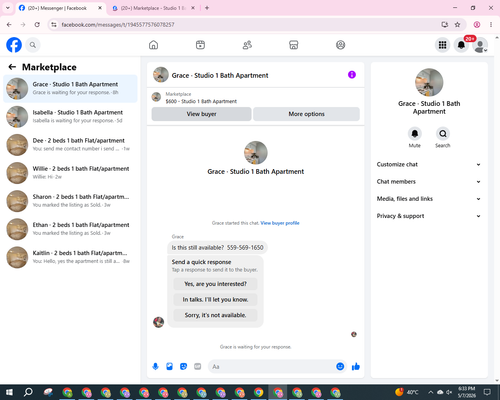Viewport: 500px width, 400px height.
Task: Expand Chat members section
Action: [x=429, y=182]
